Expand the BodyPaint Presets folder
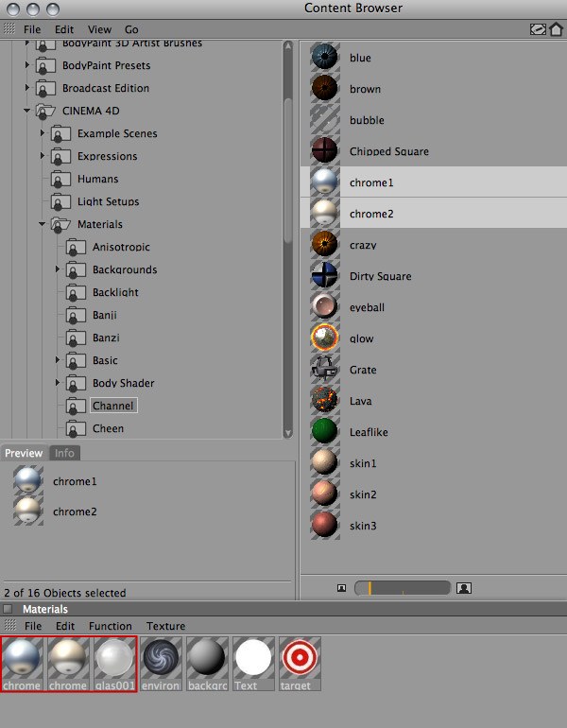 click(26, 65)
